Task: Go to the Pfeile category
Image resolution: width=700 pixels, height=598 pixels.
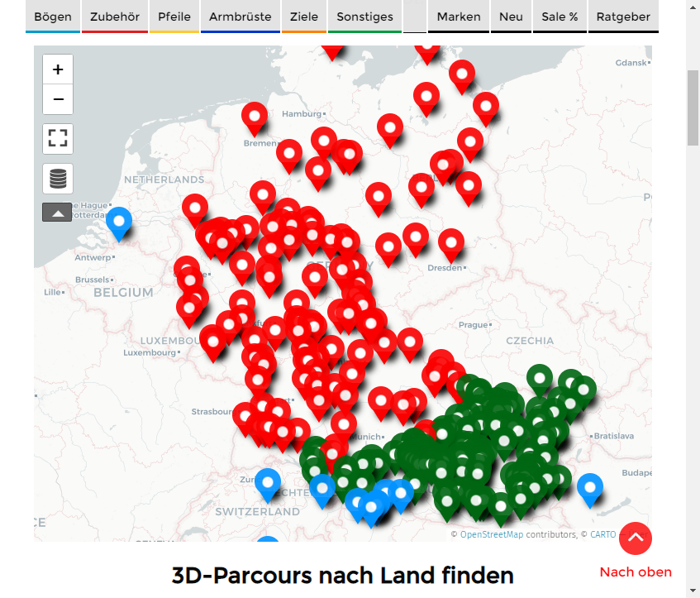Action: (x=174, y=17)
